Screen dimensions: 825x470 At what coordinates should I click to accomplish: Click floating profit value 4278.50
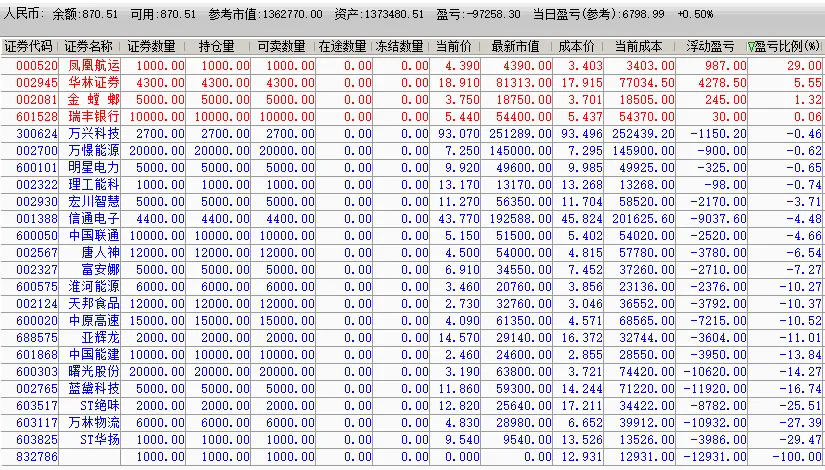tap(721, 83)
